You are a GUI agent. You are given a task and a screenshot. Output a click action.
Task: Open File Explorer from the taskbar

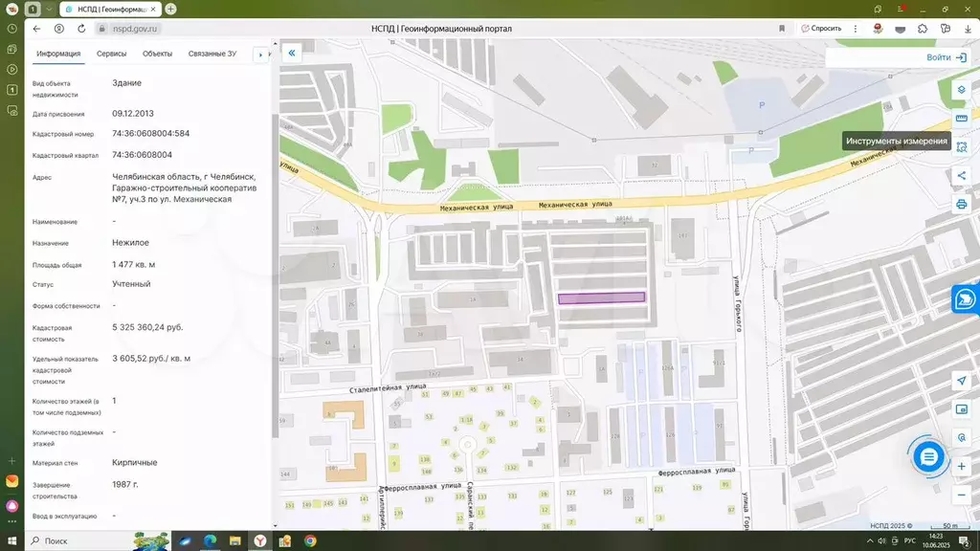click(x=235, y=541)
